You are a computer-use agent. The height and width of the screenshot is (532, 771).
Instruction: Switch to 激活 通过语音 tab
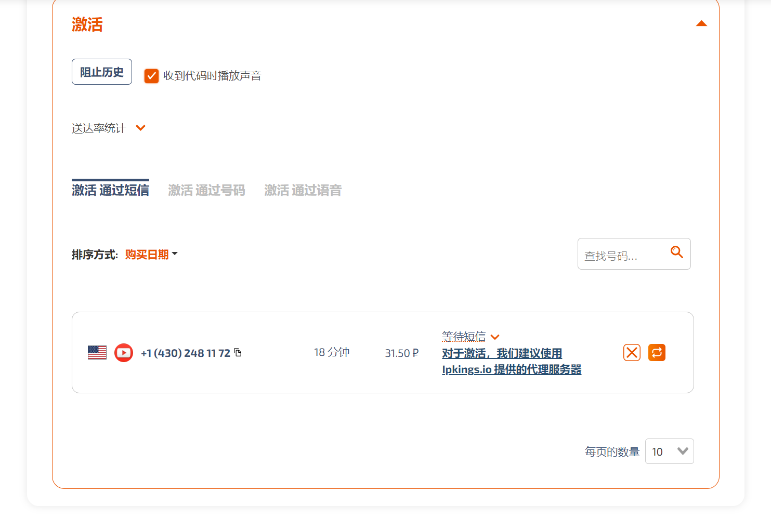tap(303, 190)
